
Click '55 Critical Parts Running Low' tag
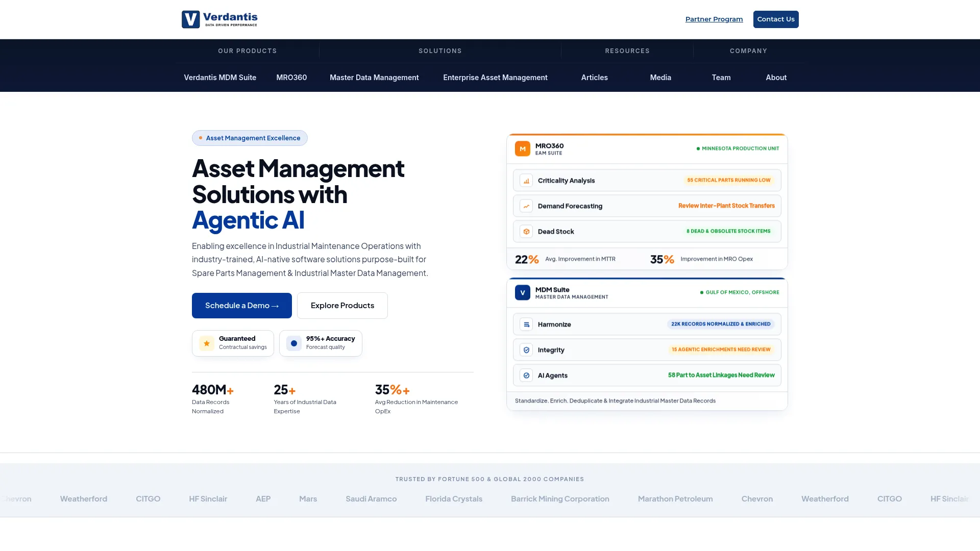click(729, 180)
